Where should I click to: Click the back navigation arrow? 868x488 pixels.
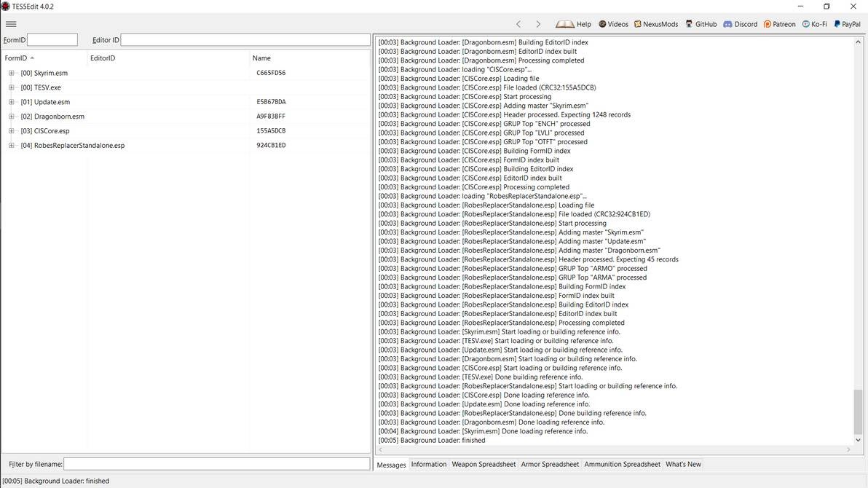518,23
